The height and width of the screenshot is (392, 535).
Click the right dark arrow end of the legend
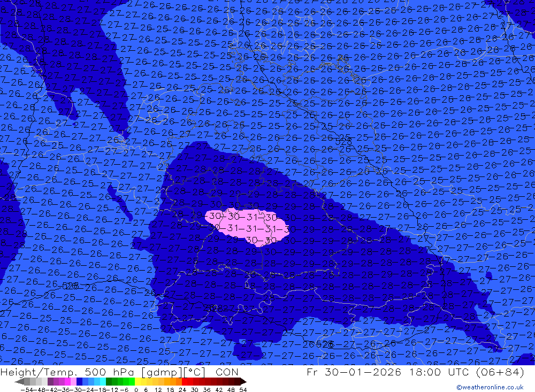click(243, 382)
